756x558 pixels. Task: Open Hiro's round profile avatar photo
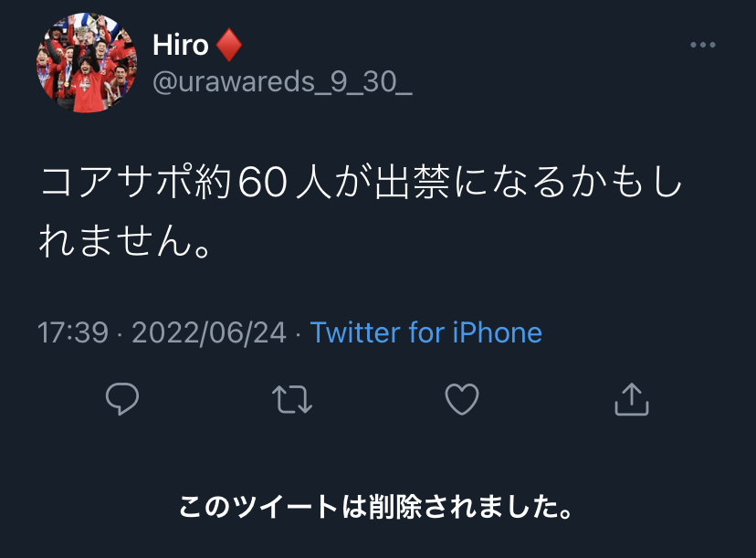[87, 63]
